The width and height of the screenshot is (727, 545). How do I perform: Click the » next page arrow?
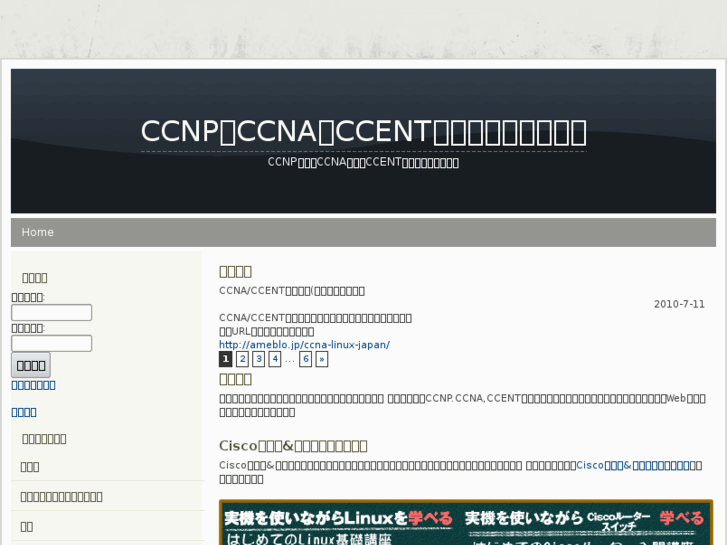(322, 359)
